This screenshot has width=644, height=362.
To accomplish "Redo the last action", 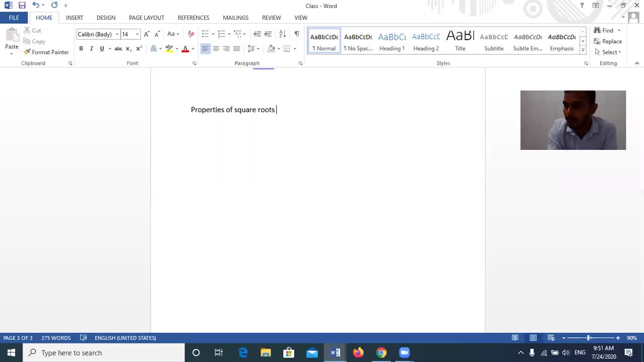I will [54, 6].
